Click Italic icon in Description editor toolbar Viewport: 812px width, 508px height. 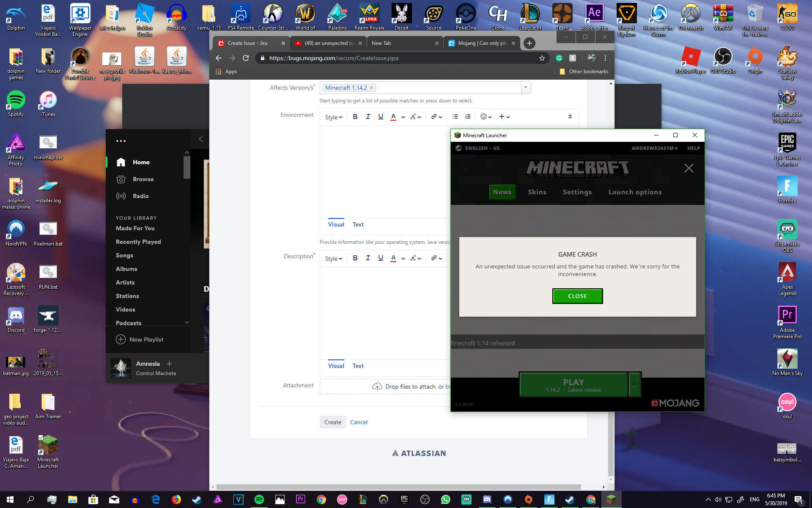pos(368,258)
